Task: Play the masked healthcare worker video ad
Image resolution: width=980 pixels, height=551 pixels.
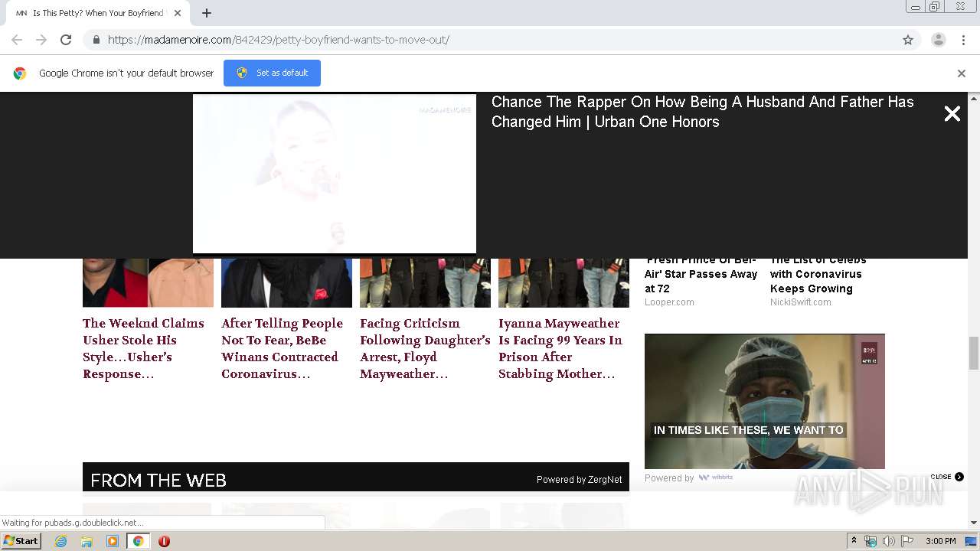Action: [x=765, y=401]
